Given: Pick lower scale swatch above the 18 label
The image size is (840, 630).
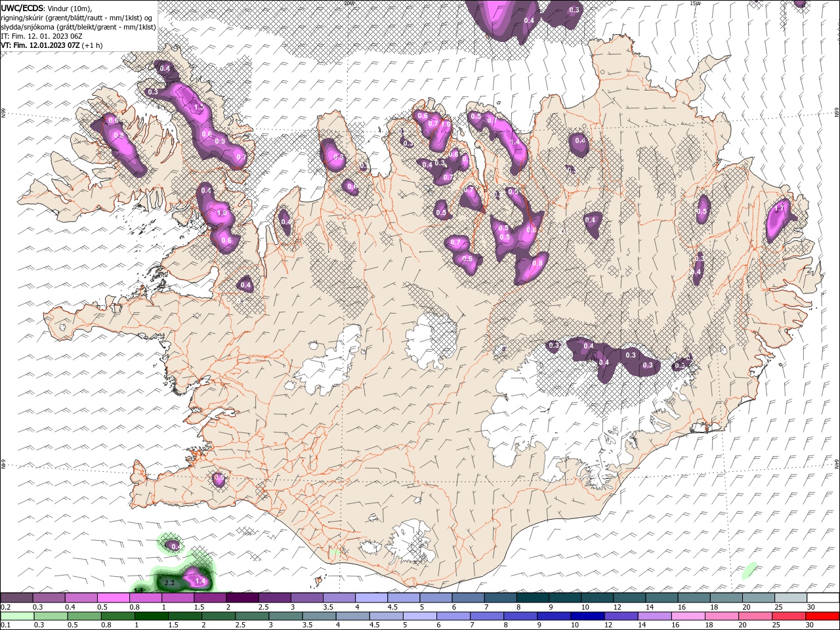Looking at the screenshot, I should click(722, 616).
